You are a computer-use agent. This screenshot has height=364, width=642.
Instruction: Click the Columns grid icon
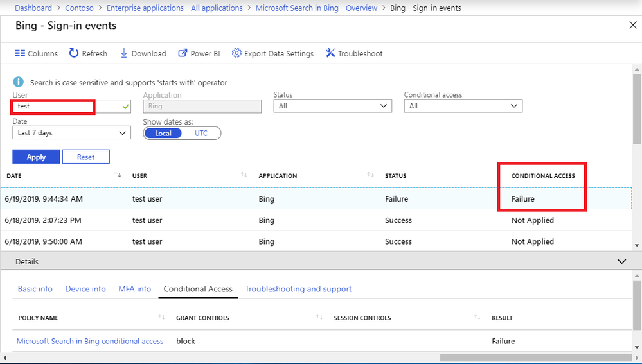(x=20, y=53)
